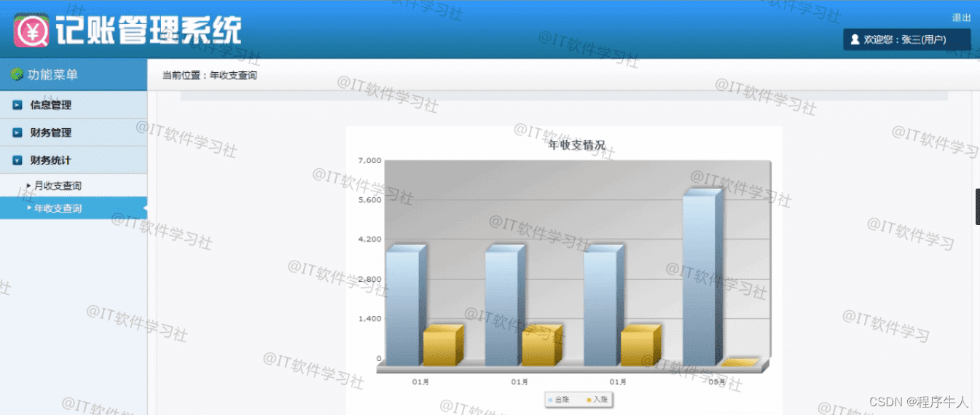Click the 记账管理系统 title text
This screenshot has height=415, width=980.
[x=149, y=30]
